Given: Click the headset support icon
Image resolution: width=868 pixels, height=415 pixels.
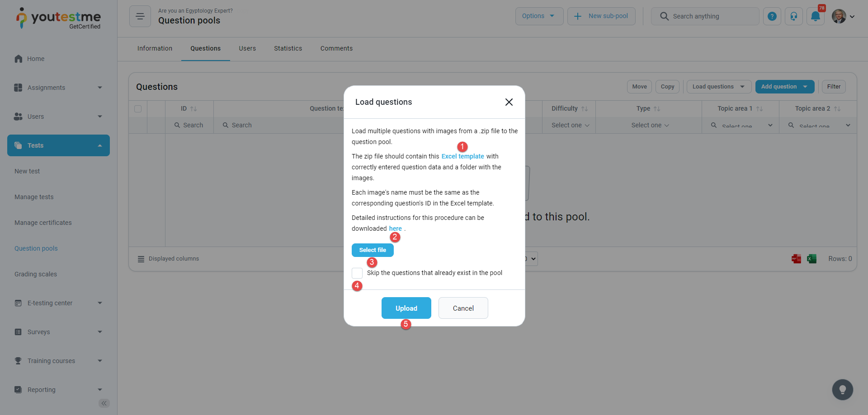Looking at the screenshot, I should (x=794, y=16).
